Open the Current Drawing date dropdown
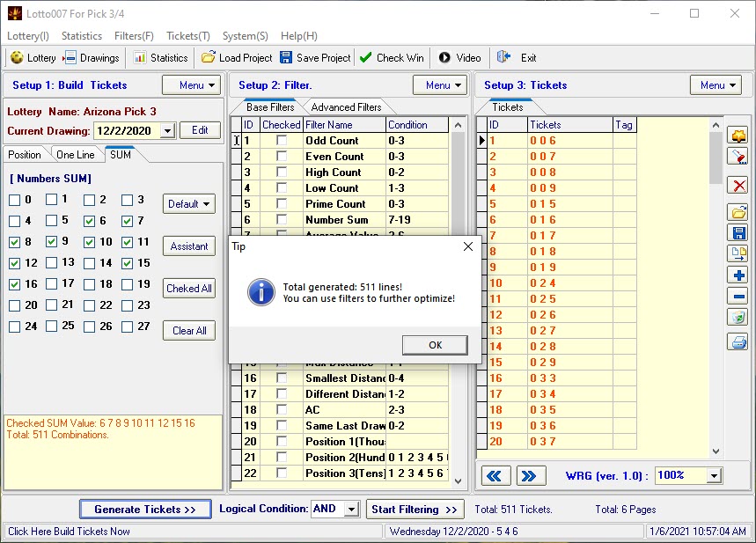Image resolution: width=756 pixels, height=543 pixels. 169,129
